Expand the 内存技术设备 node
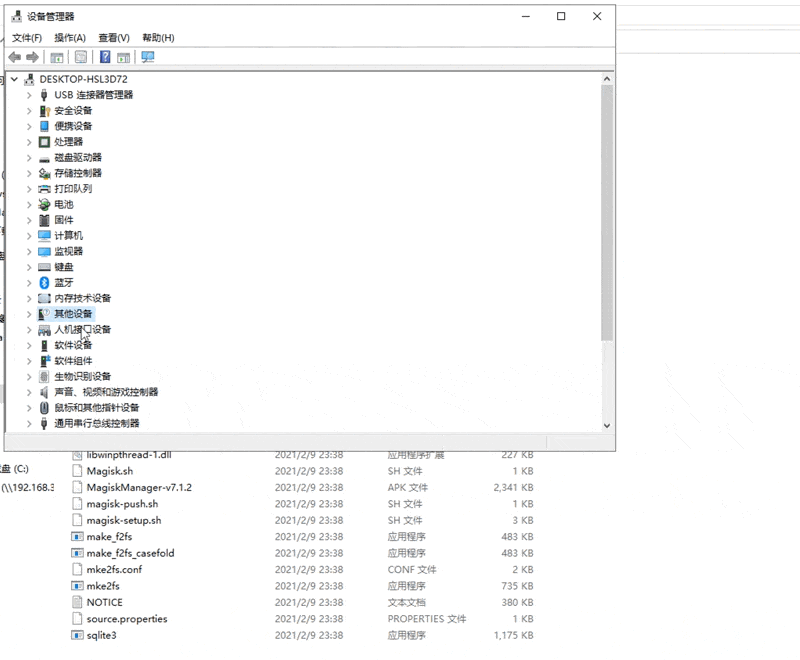This screenshot has width=800, height=660. (29, 298)
